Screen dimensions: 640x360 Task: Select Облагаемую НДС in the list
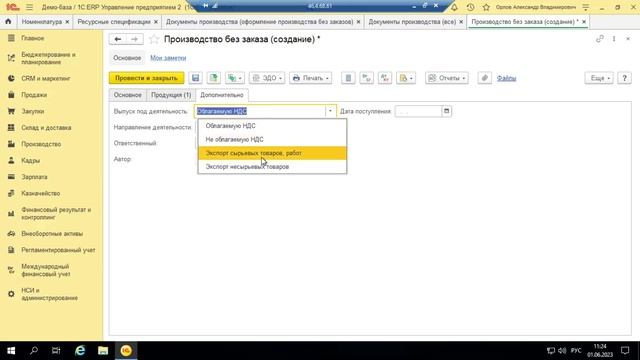272,126
